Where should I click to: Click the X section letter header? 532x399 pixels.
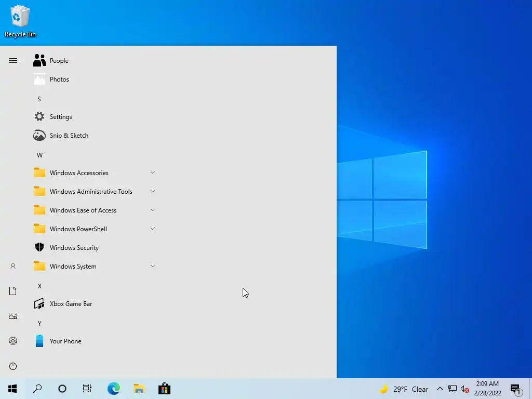tap(39, 286)
